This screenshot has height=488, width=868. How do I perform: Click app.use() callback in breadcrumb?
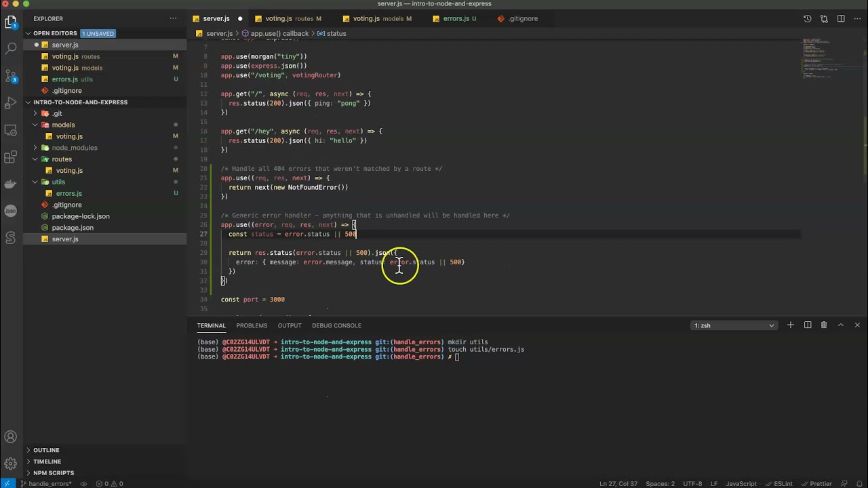279,33
